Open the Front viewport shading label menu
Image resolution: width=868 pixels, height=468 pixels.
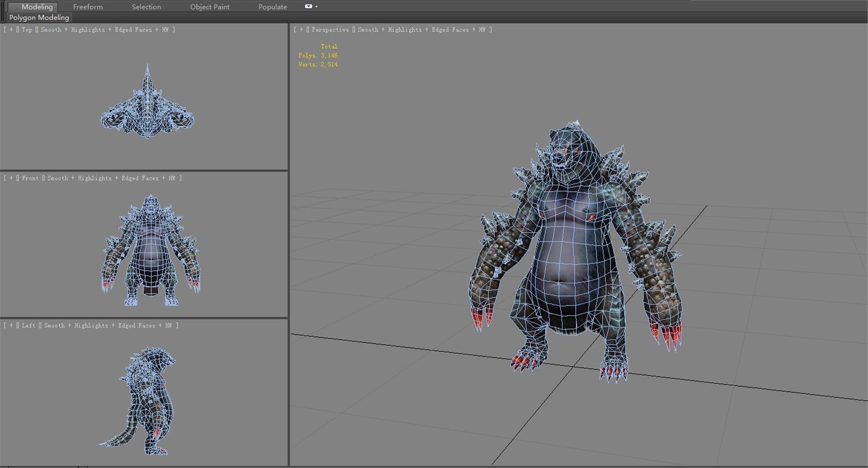coord(111,178)
